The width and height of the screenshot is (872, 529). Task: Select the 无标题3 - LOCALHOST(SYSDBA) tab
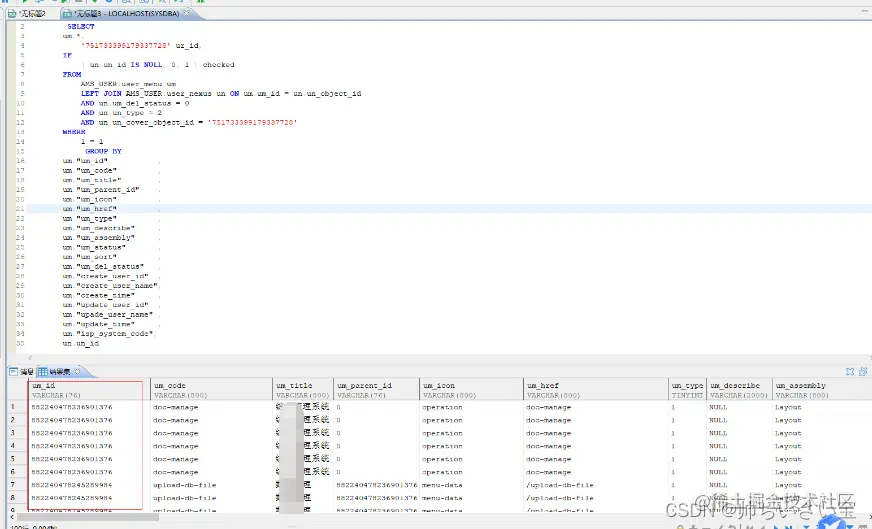point(127,13)
